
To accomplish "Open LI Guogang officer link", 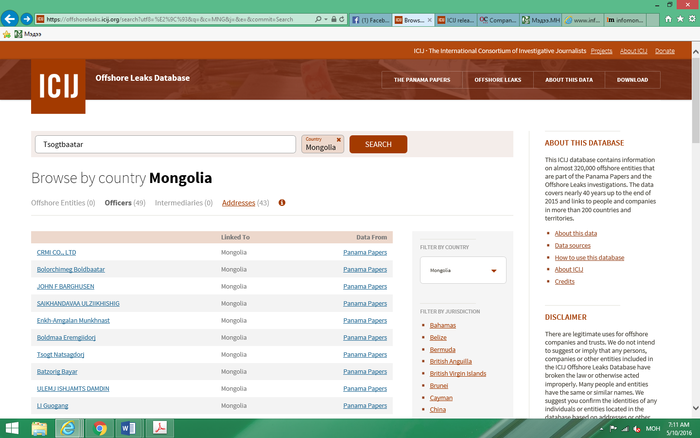I will click(52, 405).
